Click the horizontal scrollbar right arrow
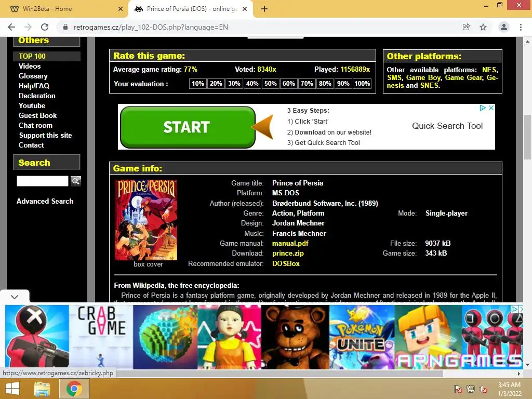 [x=518, y=374]
